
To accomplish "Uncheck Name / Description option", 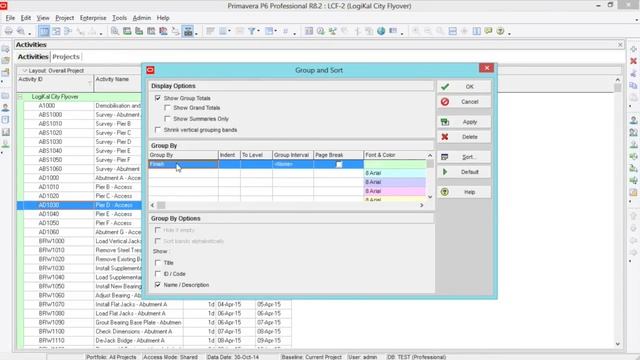I will point(158,285).
